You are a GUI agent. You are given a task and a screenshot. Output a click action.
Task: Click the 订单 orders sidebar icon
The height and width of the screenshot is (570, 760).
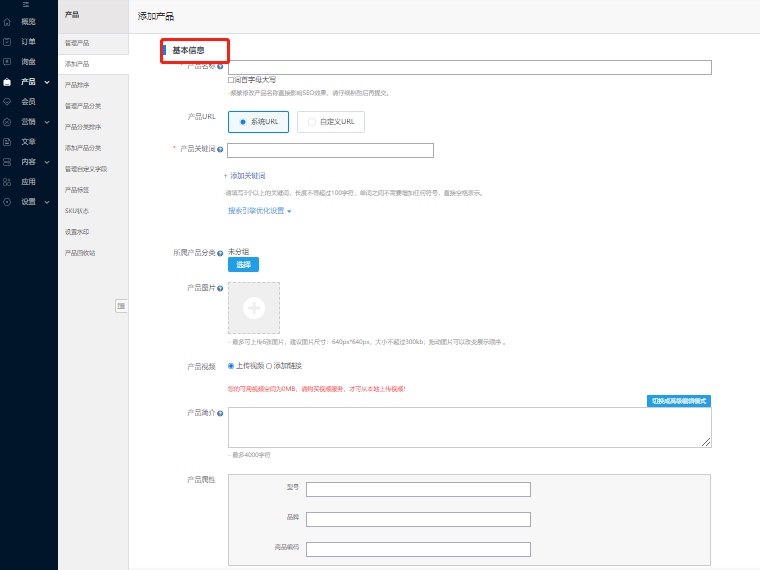[8, 42]
